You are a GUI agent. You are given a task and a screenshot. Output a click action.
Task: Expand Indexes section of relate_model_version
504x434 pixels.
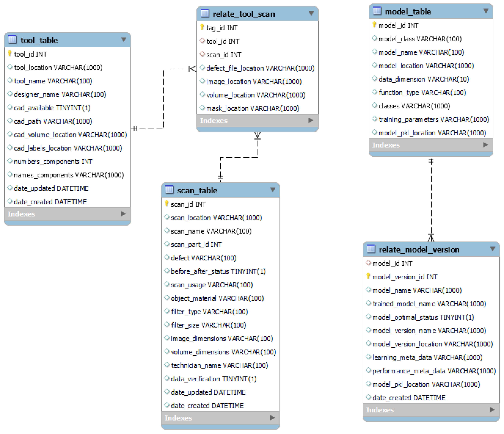pyautogui.click(x=492, y=410)
